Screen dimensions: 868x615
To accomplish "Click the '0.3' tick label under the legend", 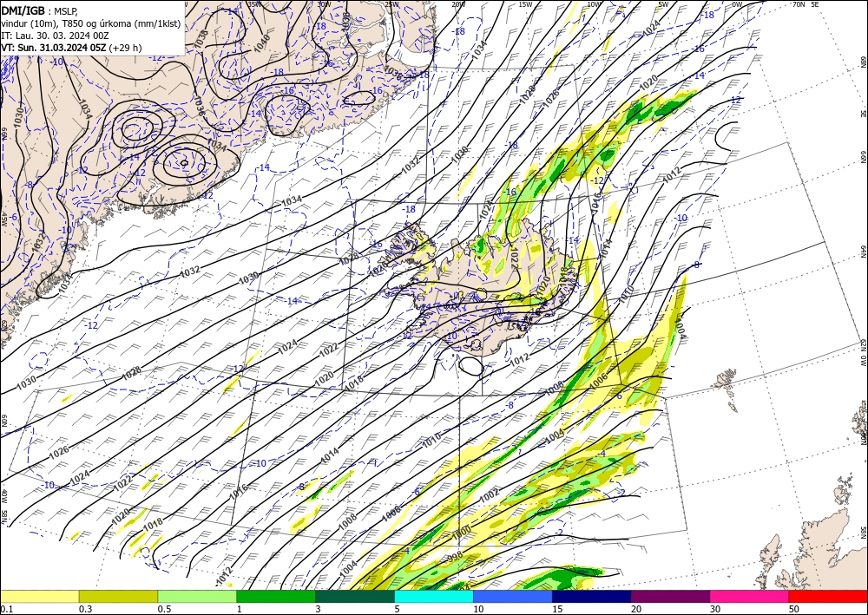I will tap(85, 609).
